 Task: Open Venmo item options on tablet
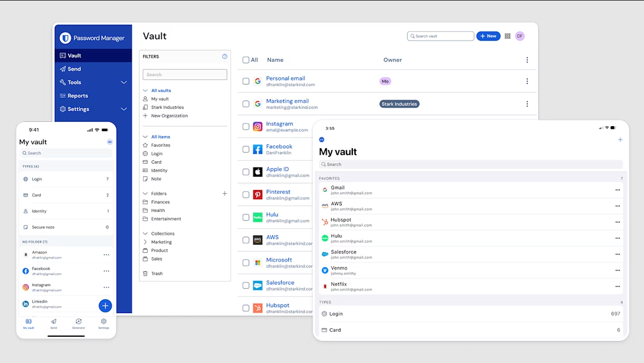pos(618,271)
